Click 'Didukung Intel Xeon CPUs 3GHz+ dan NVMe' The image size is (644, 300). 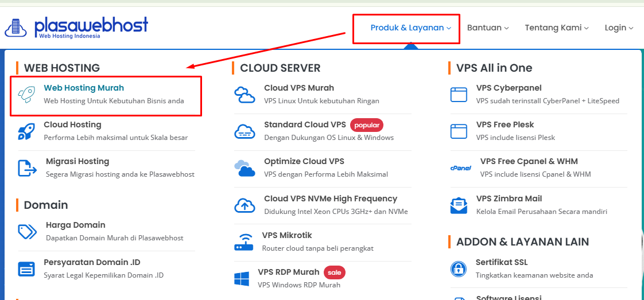(336, 212)
